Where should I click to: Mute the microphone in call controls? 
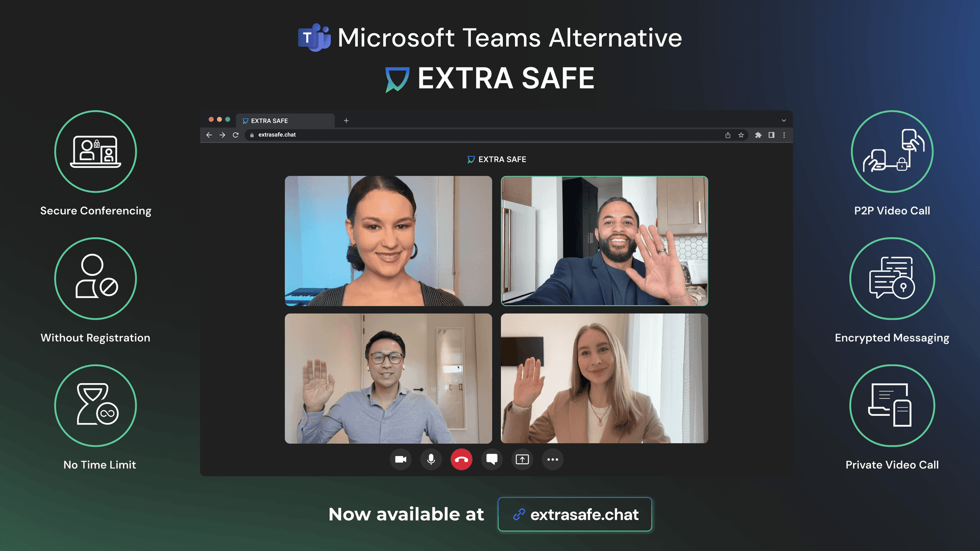tap(431, 459)
